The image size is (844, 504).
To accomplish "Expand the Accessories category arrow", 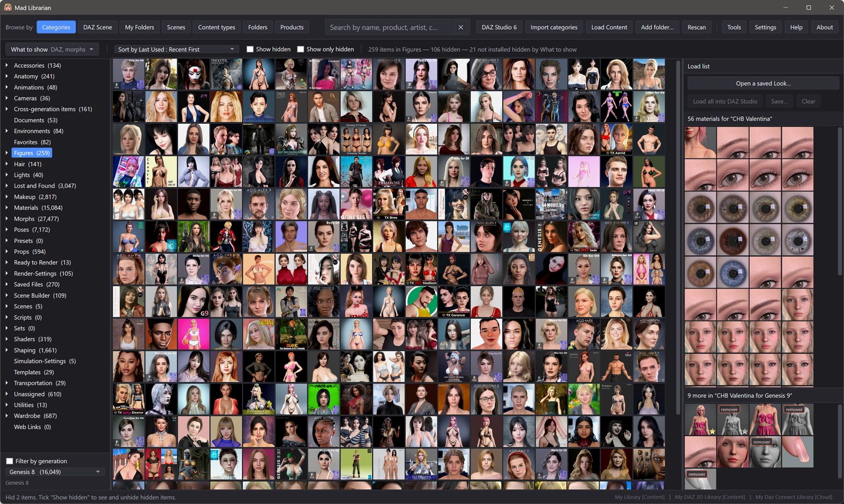I will tap(7, 66).
